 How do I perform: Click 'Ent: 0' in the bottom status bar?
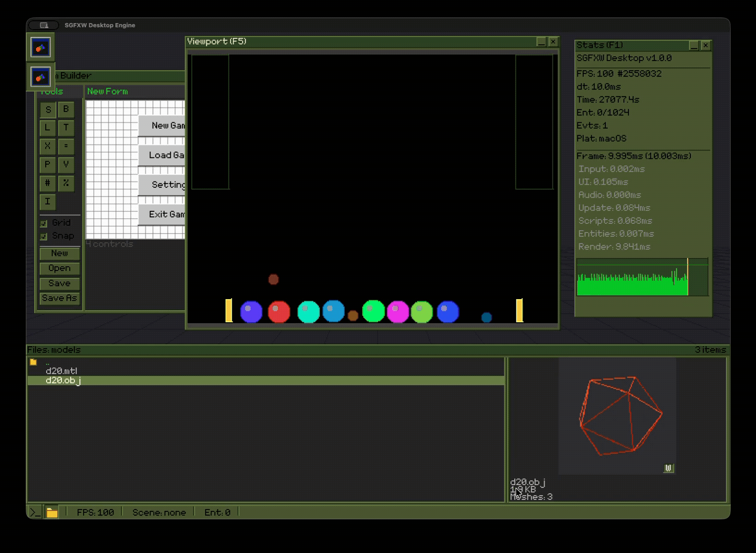pos(217,512)
